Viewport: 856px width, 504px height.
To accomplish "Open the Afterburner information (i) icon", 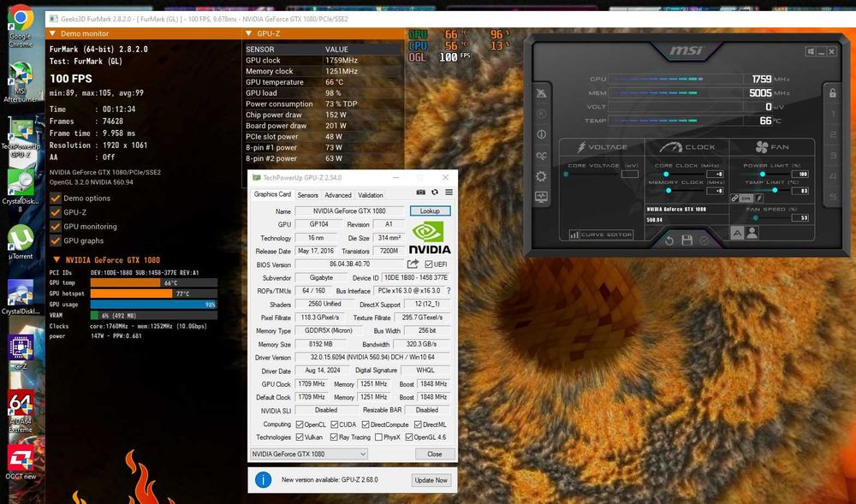I will (542, 134).
